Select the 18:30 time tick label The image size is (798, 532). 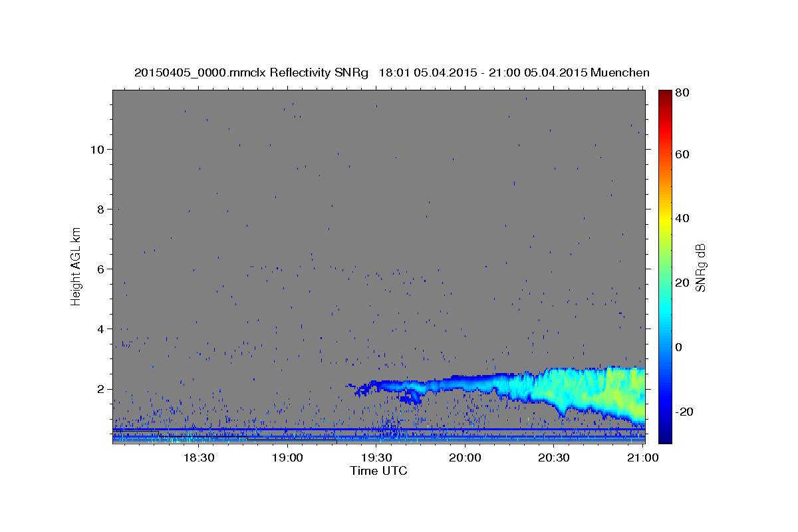click(x=198, y=458)
